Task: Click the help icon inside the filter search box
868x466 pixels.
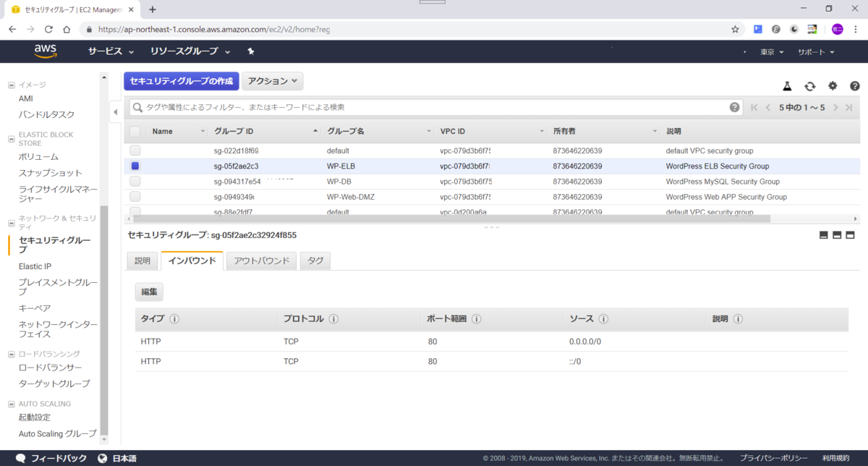Action: pos(735,107)
